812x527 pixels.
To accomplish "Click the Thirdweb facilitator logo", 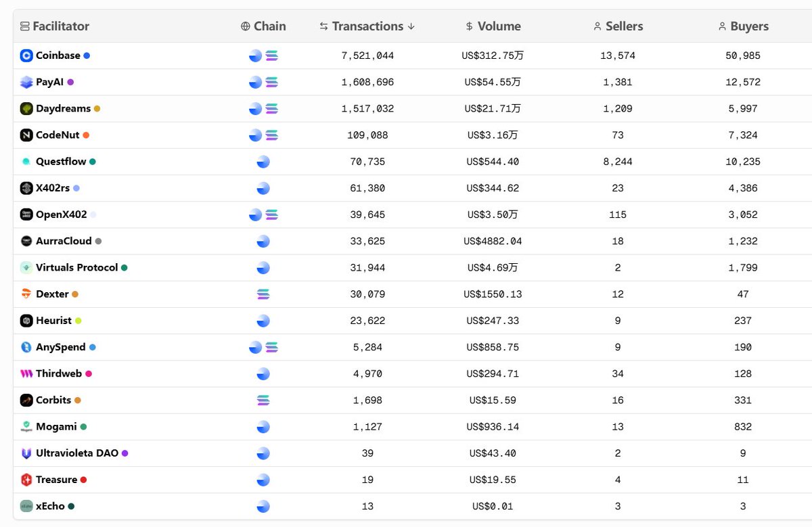I will click(x=26, y=373).
